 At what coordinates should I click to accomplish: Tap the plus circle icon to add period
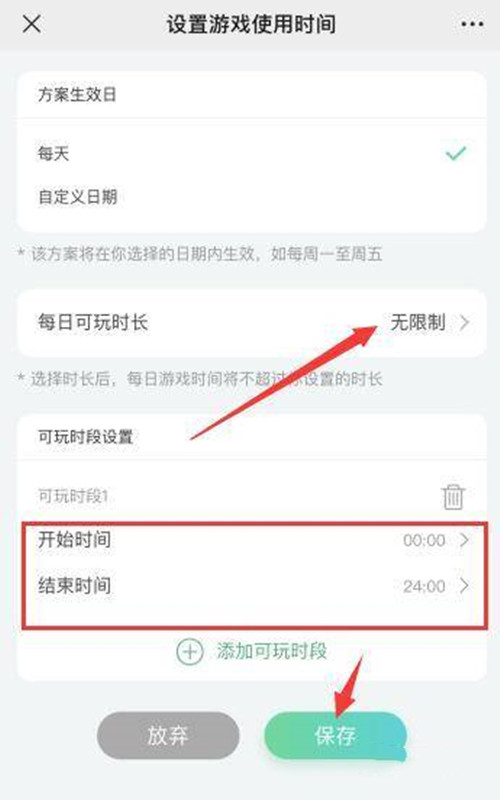[190, 652]
